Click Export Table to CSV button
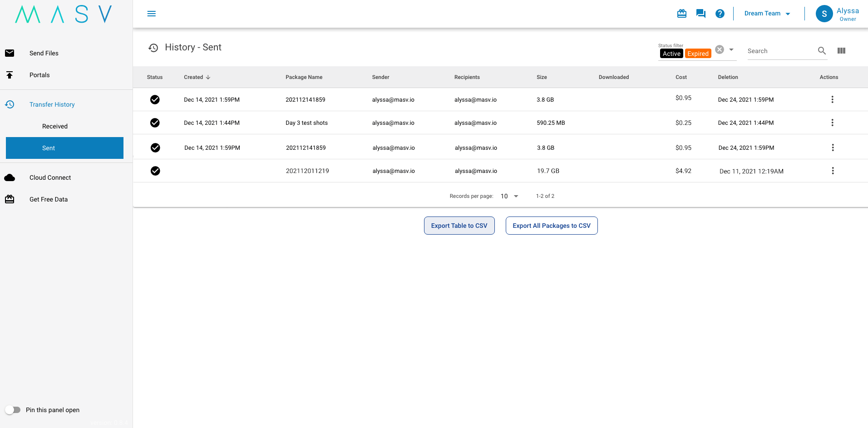 coord(459,226)
